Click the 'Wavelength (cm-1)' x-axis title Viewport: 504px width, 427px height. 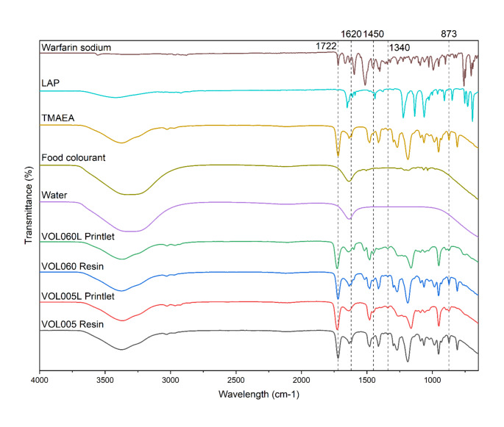coord(259,394)
